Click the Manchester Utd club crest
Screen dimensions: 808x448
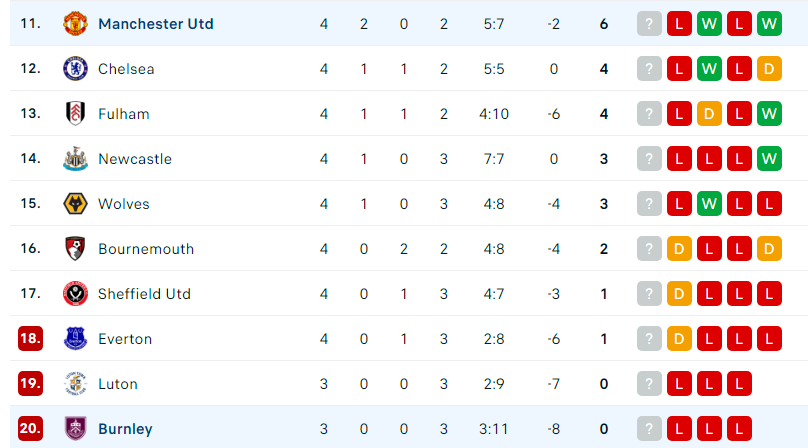75,24
